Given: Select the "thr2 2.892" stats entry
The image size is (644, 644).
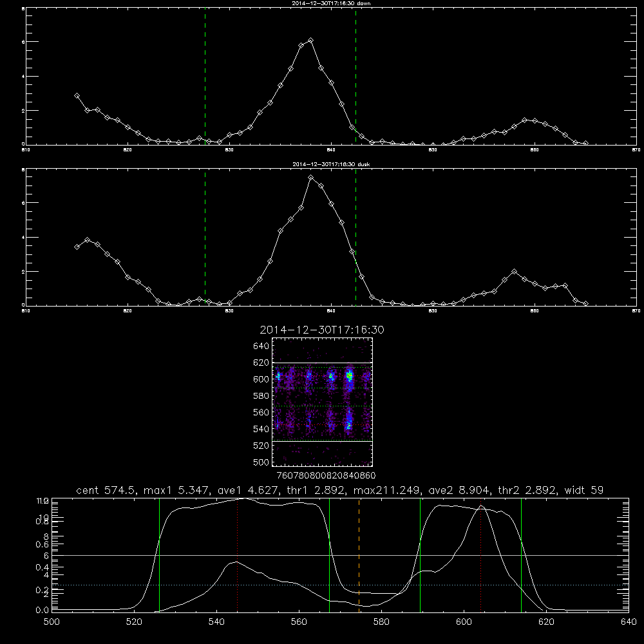Looking at the screenshot, I should (528, 490).
